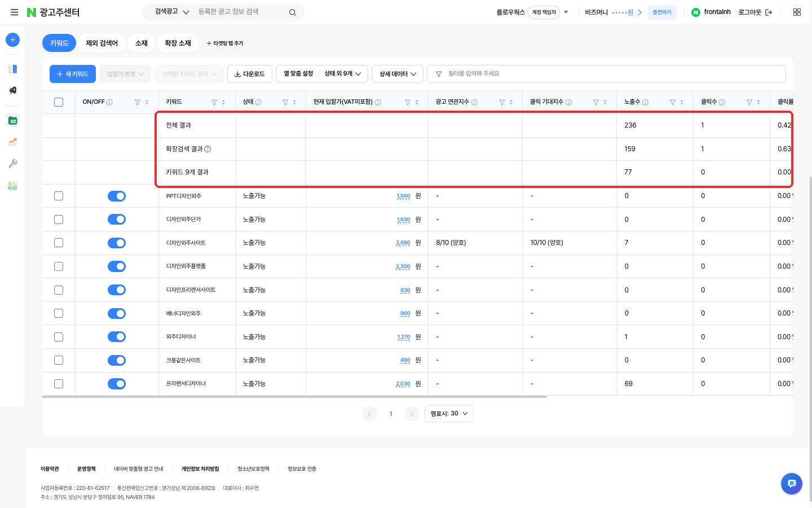Open the wrench tools sidebar icon

pyautogui.click(x=12, y=164)
